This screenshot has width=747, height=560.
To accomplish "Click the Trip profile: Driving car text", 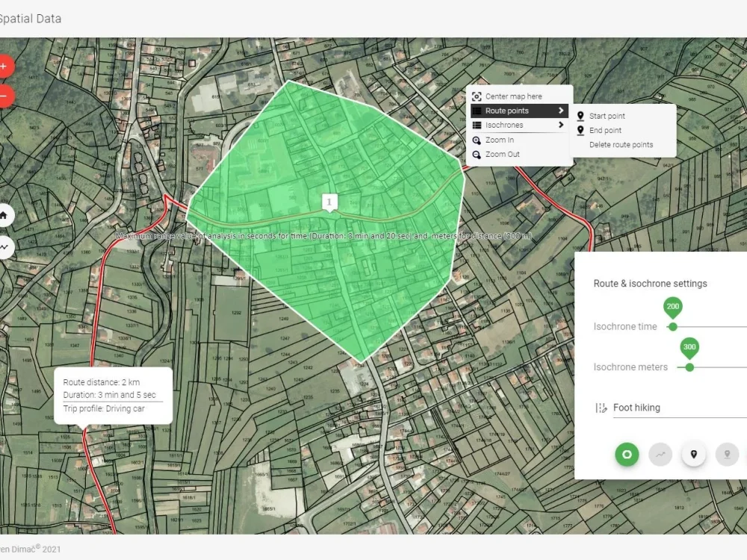I will pyautogui.click(x=104, y=408).
